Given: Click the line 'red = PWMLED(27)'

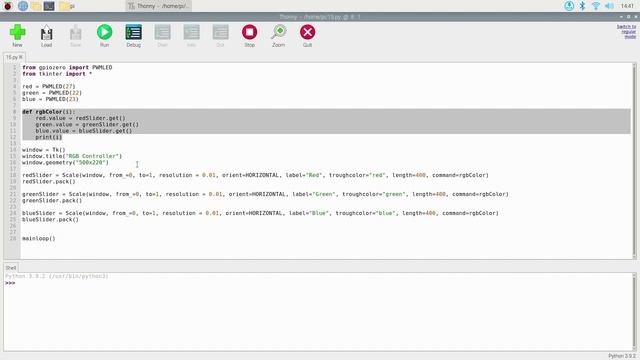Looking at the screenshot, I should click(x=49, y=87).
